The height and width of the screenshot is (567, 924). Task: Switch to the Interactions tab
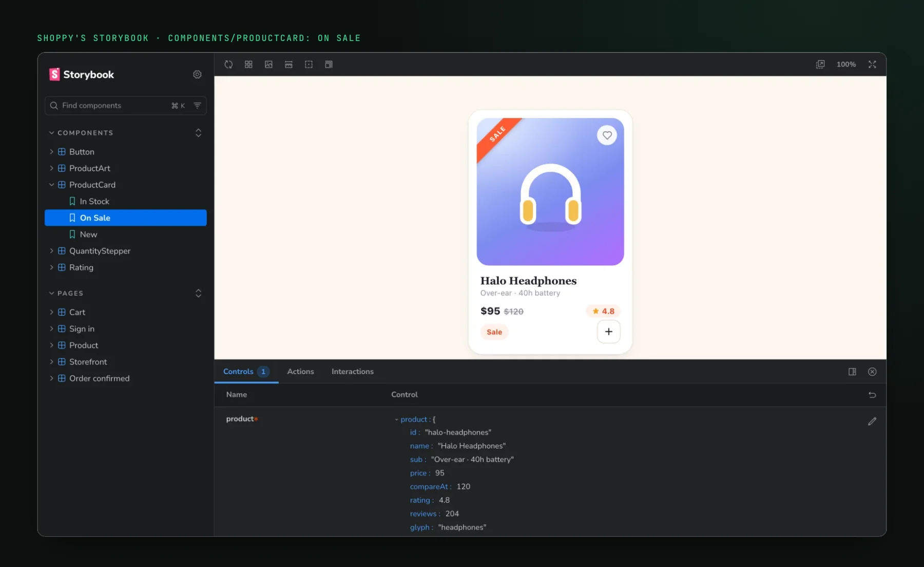pos(353,372)
